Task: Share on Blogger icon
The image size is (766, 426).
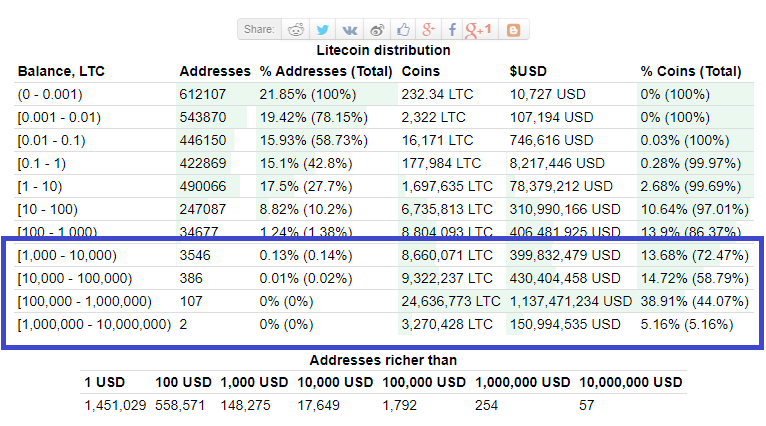Action: click(513, 30)
